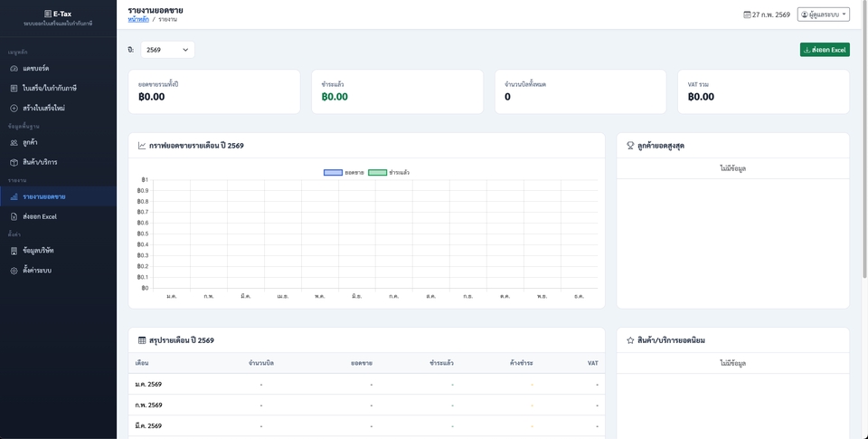The image size is (868, 439).
Task: Click the page vertical scrollbar
Action: coord(863,181)
